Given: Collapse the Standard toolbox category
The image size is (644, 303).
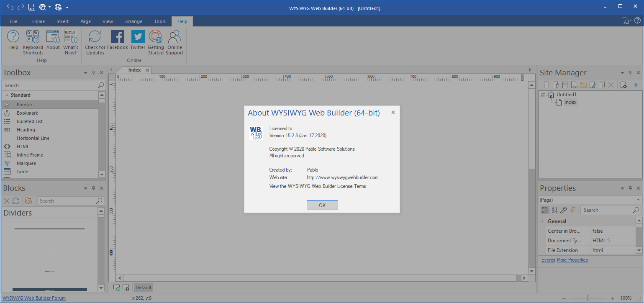Looking at the screenshot, I should 6,95.
